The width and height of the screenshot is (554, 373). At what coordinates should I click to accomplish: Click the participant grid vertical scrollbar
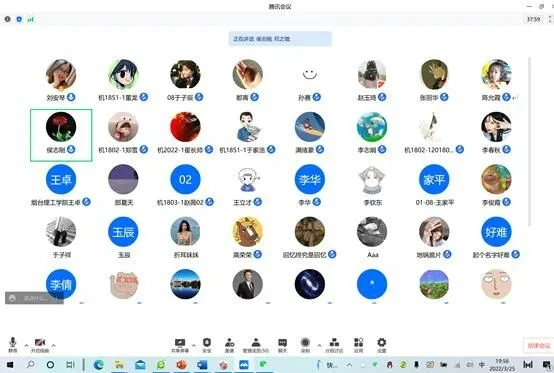coord(529,141)
